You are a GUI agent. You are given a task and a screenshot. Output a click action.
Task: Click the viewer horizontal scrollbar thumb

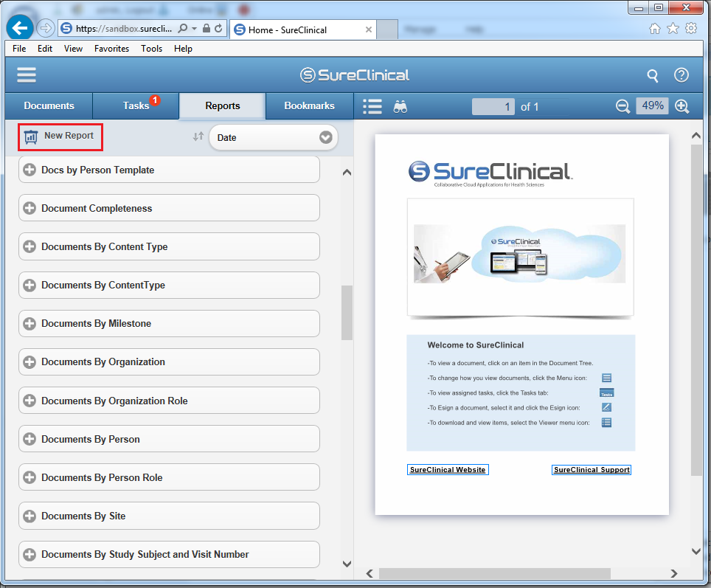click(x=495, y=573)
